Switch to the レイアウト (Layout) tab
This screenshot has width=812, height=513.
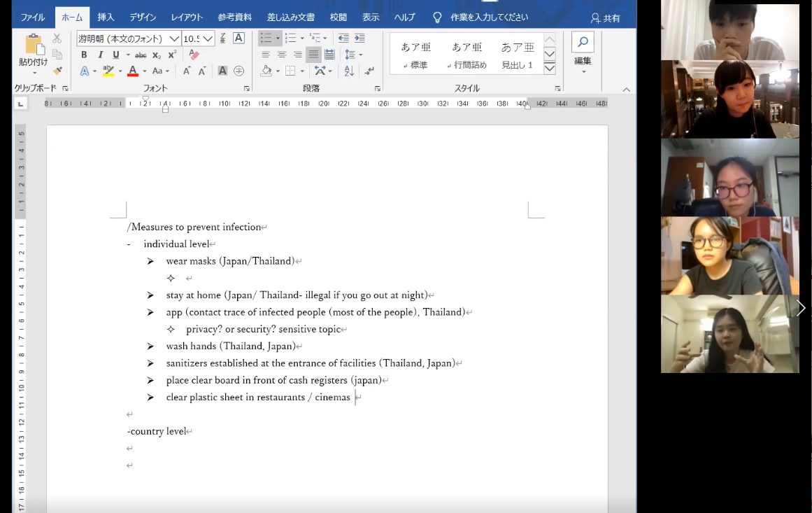click(187, 17)
